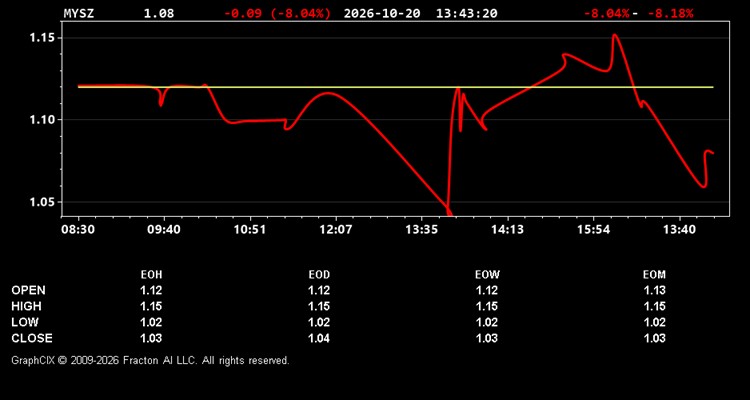Click the EOH OPEN value 1.12

pyautogui.click(x=151, y=290)
